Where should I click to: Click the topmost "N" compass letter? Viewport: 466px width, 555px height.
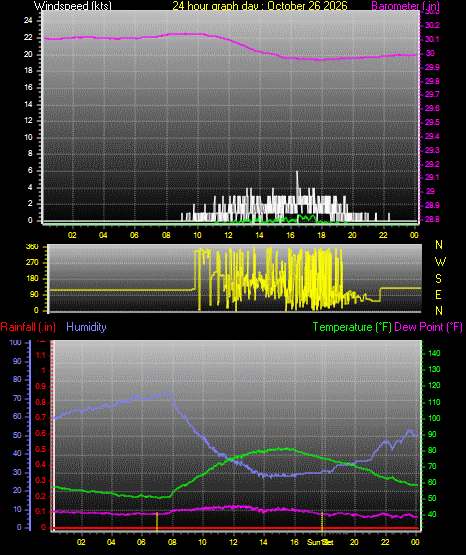[439, 245]
